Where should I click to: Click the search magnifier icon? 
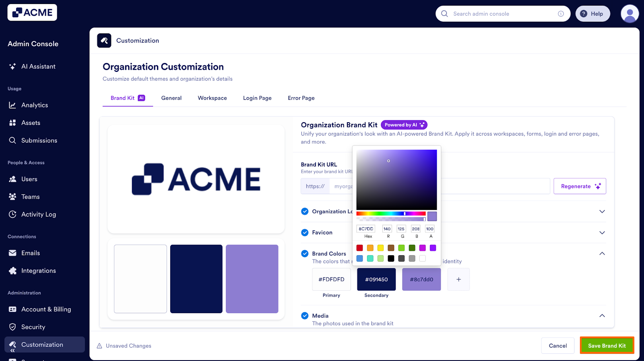tap(444, 14)
